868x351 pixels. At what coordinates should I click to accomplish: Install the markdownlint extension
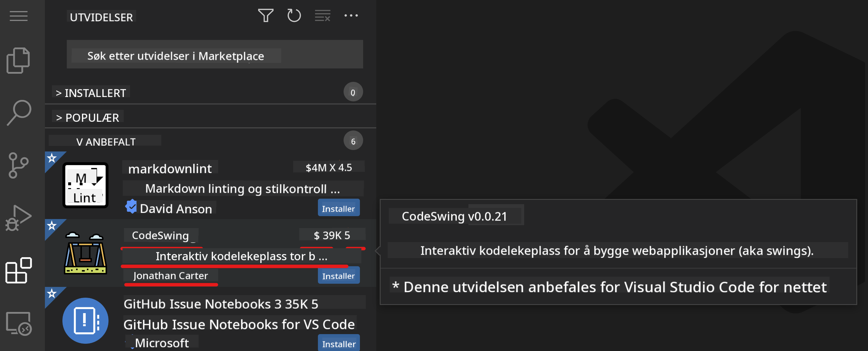(338, 208)
